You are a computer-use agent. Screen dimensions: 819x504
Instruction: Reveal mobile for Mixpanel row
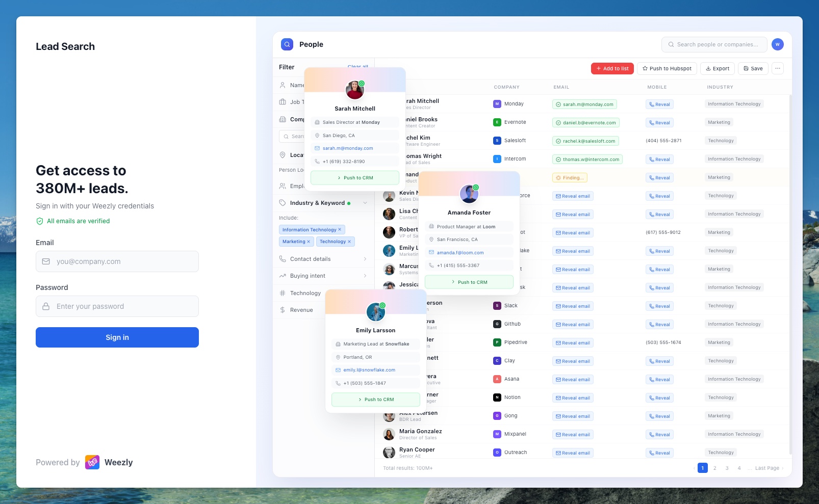tap(659, 435)
